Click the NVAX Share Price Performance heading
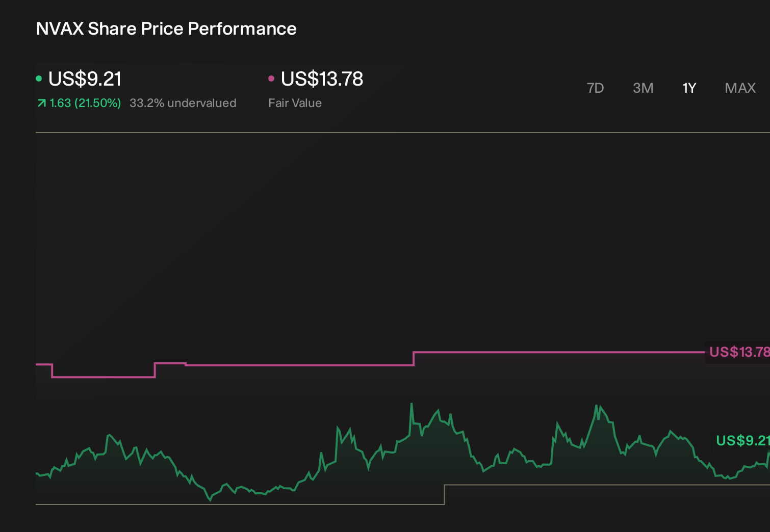The width and height of the screenshot is (770, 532). point(166,29)
